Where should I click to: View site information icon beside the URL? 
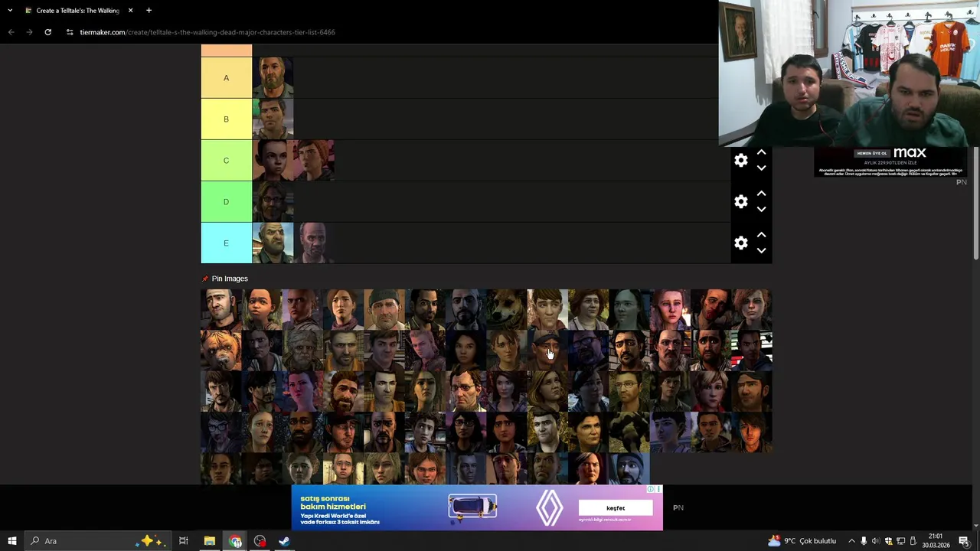70,32
